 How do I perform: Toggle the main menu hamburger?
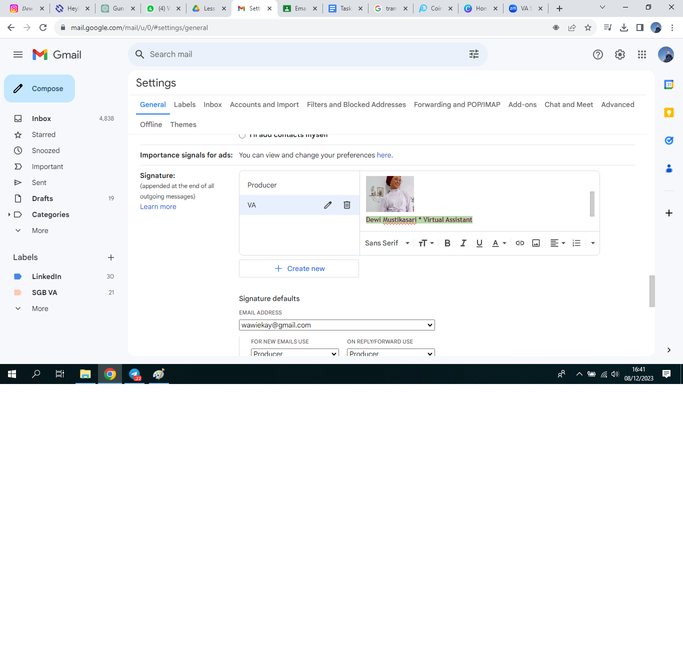[18, 54]
